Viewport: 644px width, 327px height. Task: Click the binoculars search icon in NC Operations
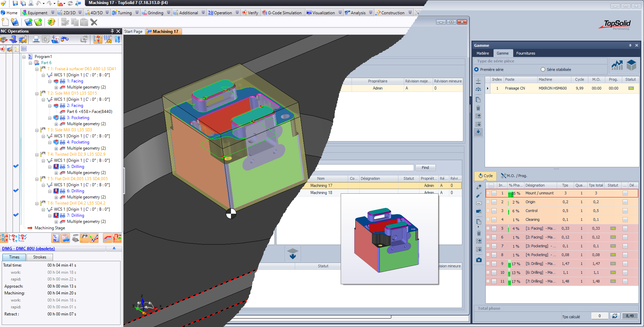pos(65,39)
